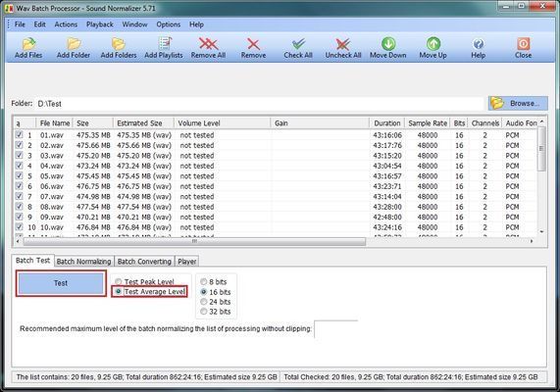Select the 32 bits option
The height and width of the screenshot is (392, 560).
coord(204,312)
